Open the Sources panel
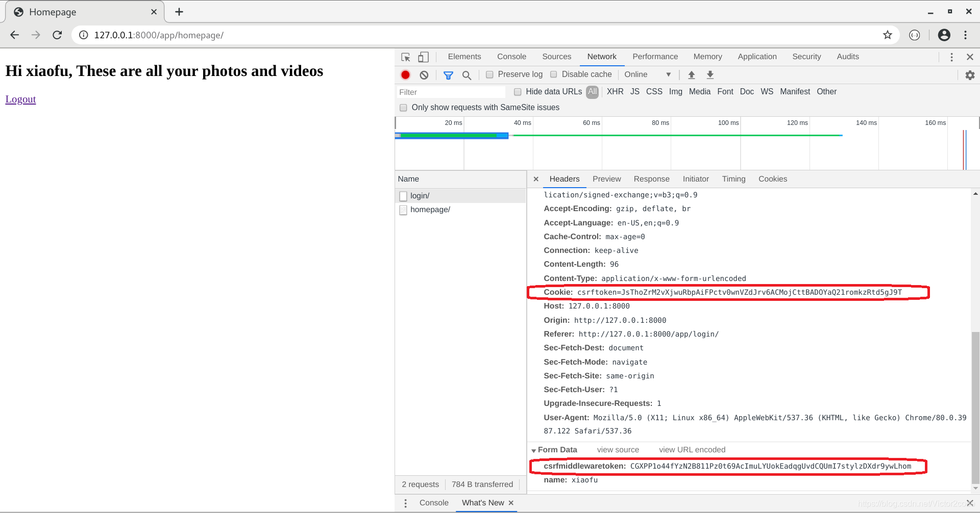Image resolution: width=980 pixels, height=513 pixels. coord(556,57)
